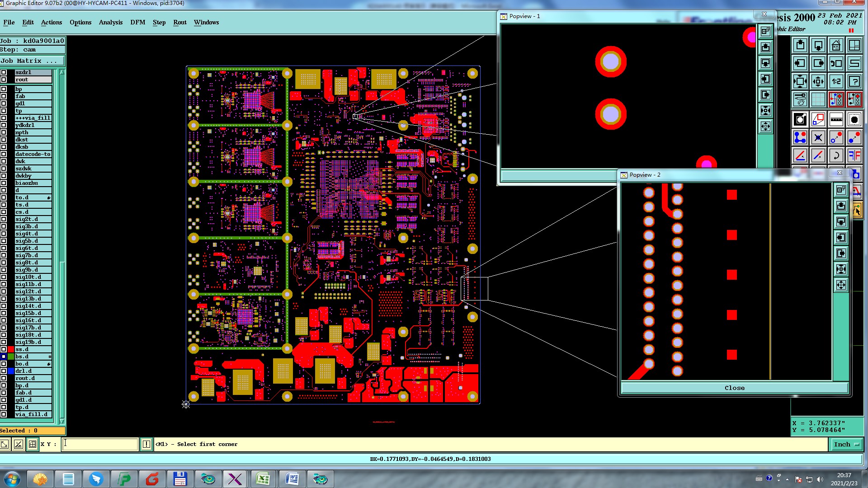Click the X Y coordinate input field
Image resolution: width=868 pixels, height=488 pixels.
pyautogui.click(x=100, y=445)
